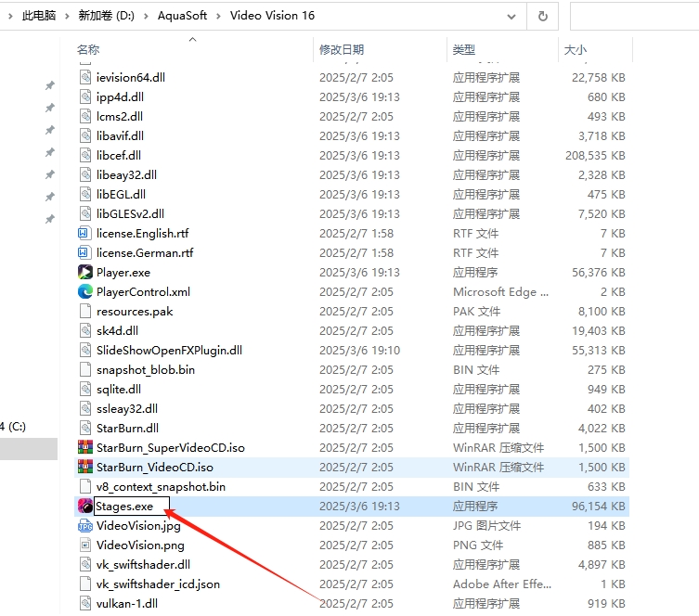699x616 pixels.
Task: Click the StarBurn.dll file icon
Action: pos(85,428)
